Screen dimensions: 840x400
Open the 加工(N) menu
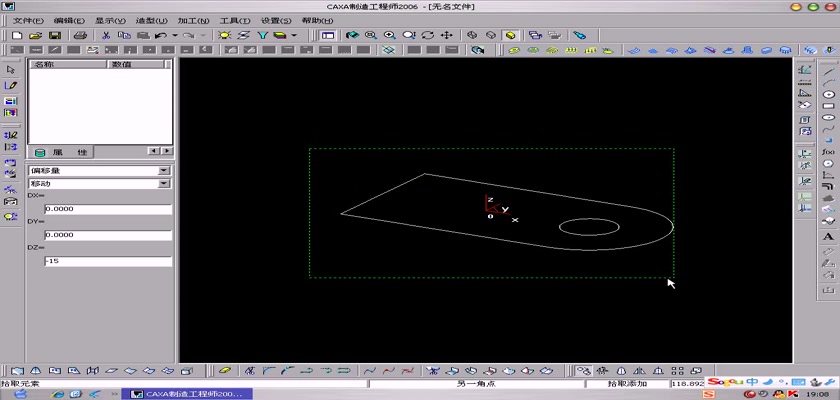tap(193, 20)
